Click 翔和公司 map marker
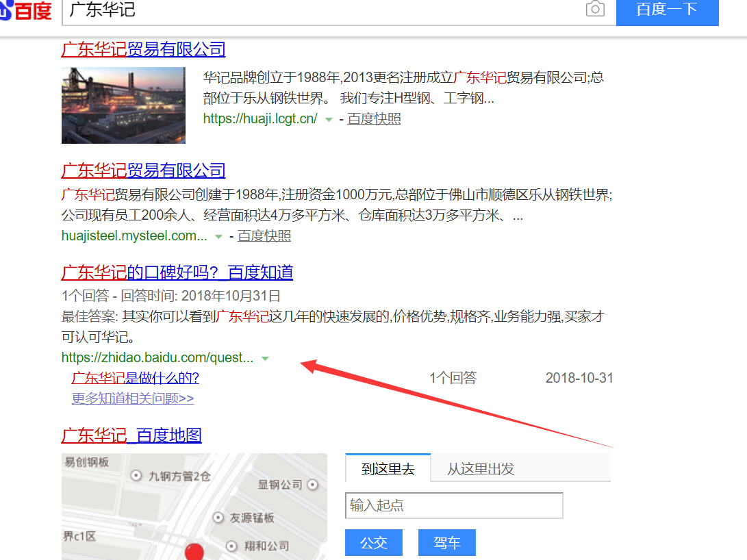 231,546
